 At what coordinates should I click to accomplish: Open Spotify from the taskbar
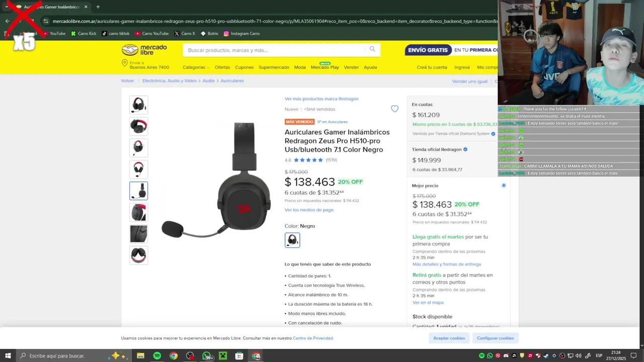click(157, 355)
